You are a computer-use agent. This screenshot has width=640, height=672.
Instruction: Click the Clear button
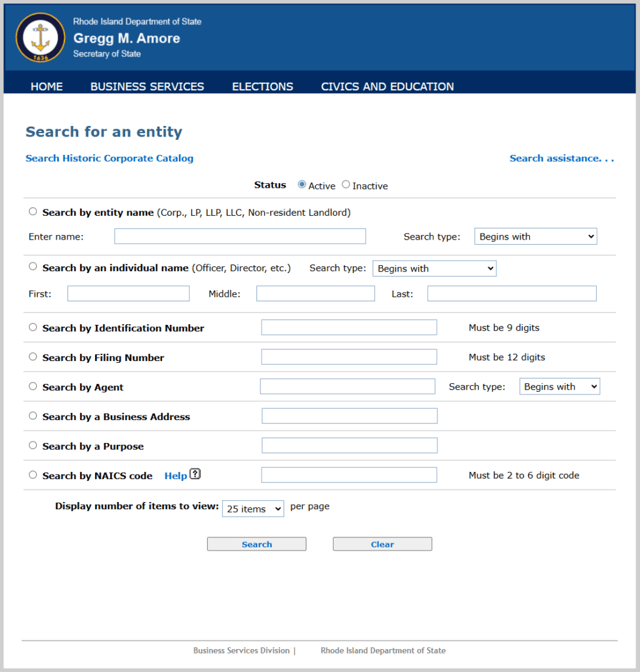[x=382, y=544]
